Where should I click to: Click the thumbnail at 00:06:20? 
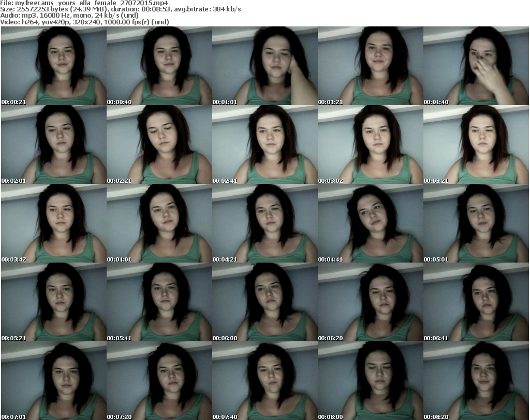tap(371, 302)
